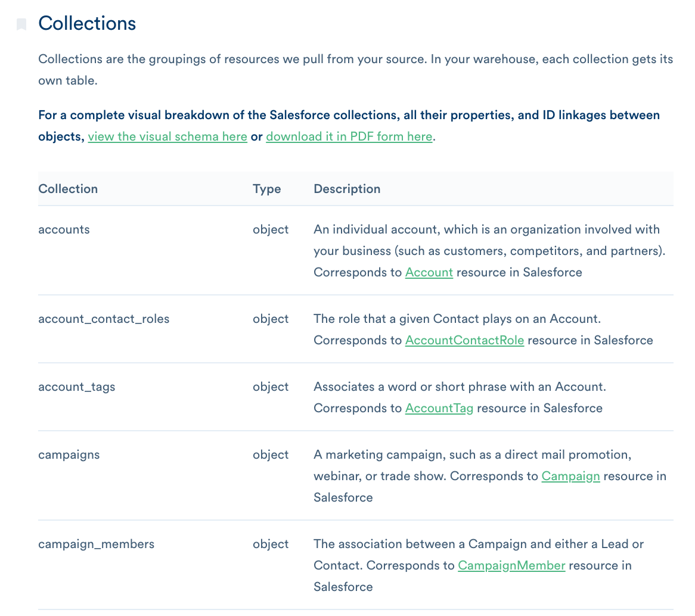This screenshot has width=695, height=616.
Task: Click the Collections section heading
Action: pyautogui.click(x=87, y=23)
